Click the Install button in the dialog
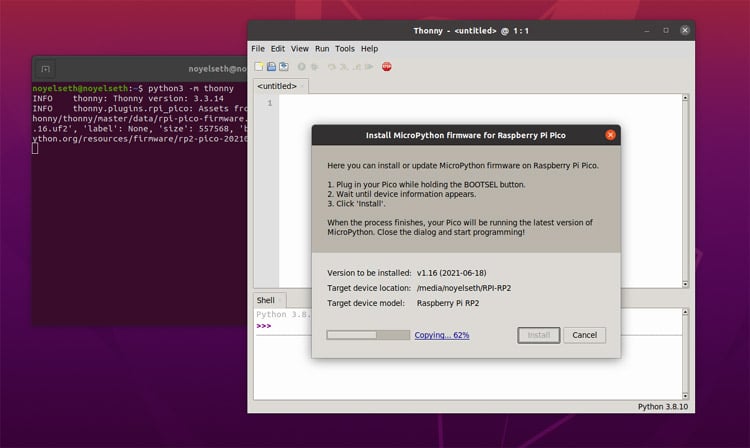 [x=539, y=335]
